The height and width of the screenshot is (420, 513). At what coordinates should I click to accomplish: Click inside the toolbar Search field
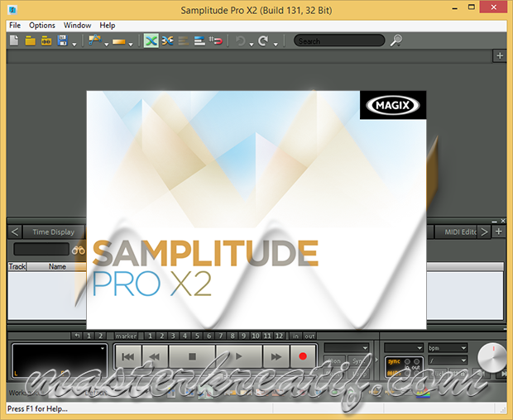[339, 41]
